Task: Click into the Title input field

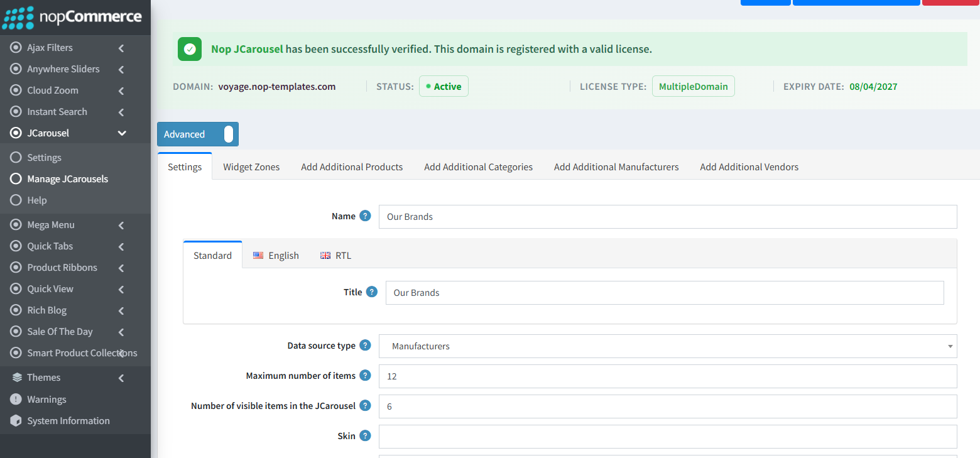Action: (665, 293)
